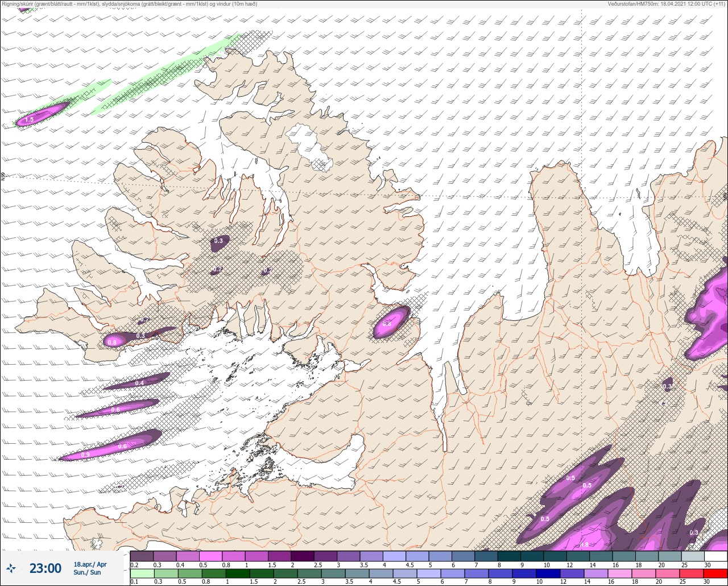Click the '0.4' precipitation value label on map
The height and width of the screenshot is (586, 728).
point(139,383)
